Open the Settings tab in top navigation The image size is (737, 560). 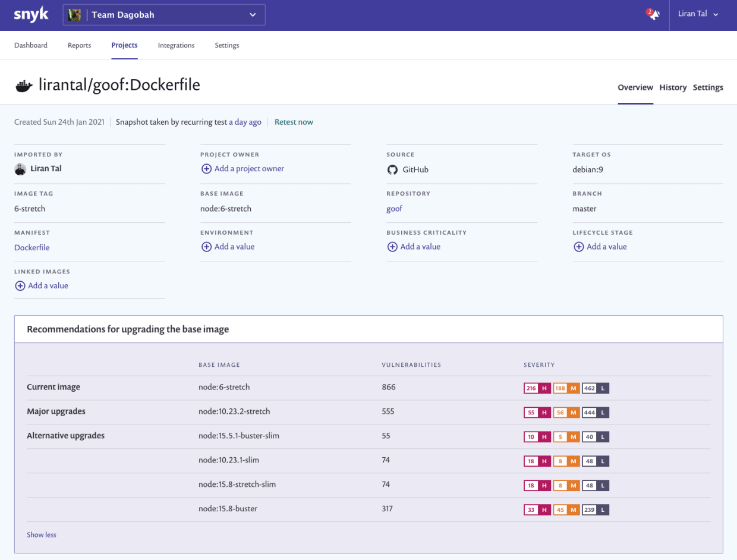227,45
